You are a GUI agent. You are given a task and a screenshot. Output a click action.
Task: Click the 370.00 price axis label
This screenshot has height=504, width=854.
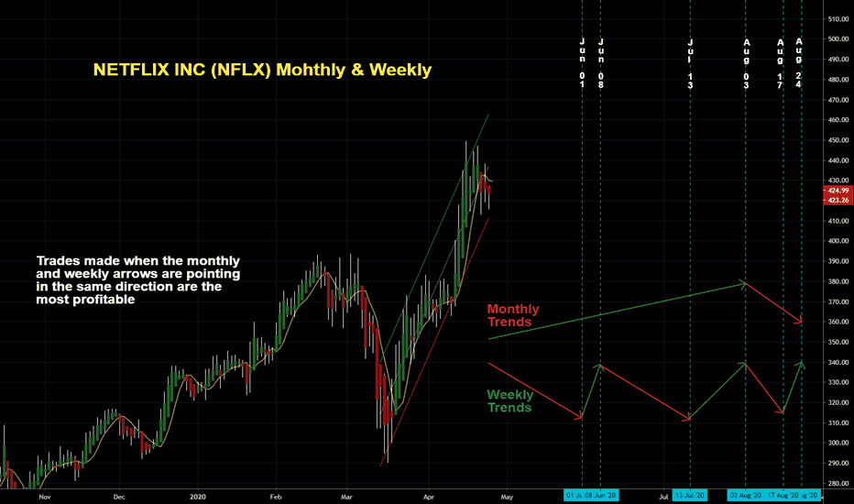point(838,301)
